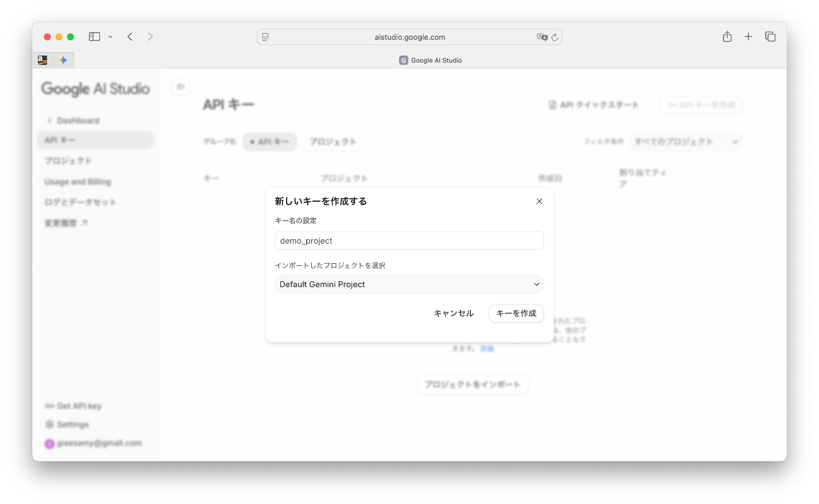Open Usage and Billing in sidebar
The height and width of the screenshot is (504, 819).
click(x=78, y=182)
